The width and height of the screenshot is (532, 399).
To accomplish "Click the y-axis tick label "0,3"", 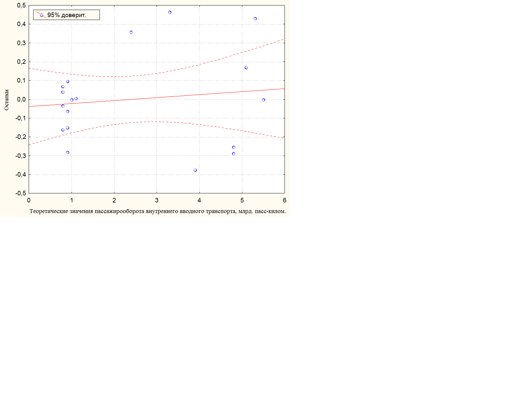I will pos(21,43).
